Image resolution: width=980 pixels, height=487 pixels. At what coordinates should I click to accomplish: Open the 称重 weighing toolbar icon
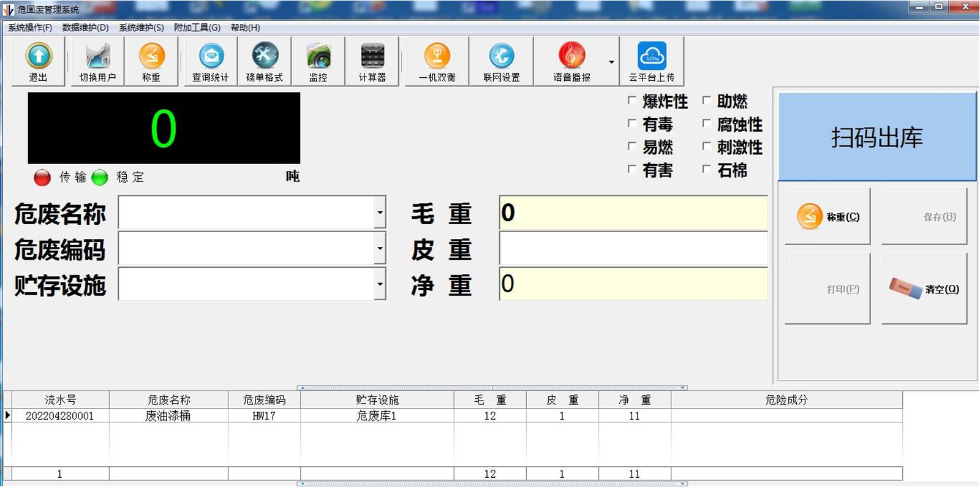(x=151, y=61)
